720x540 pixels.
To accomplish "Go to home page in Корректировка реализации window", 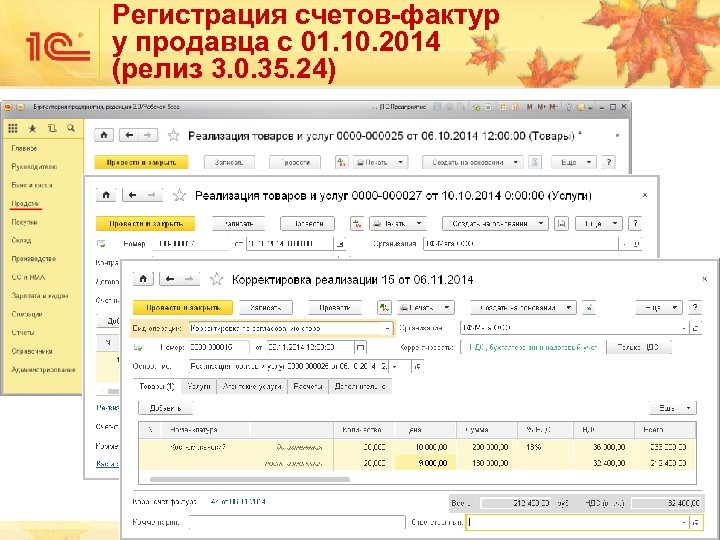I will [x=143, y=279].
